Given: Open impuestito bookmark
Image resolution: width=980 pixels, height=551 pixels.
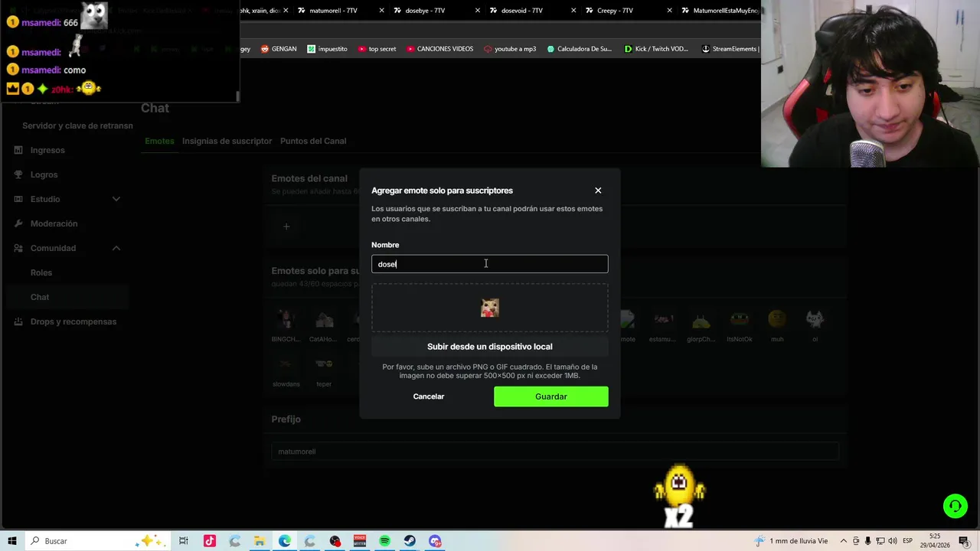Looking at the screenshot, I should pos(327,49).
